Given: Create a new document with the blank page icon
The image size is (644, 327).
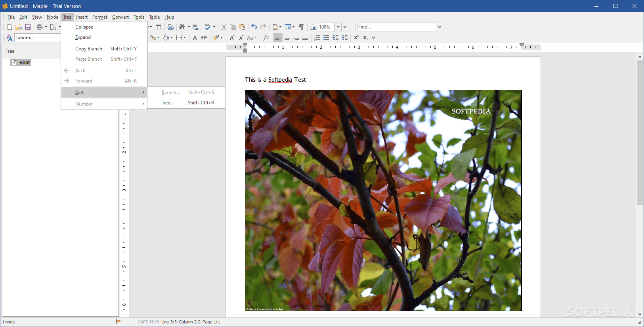Looking at the screenshot, I should [x=10, y=27].
